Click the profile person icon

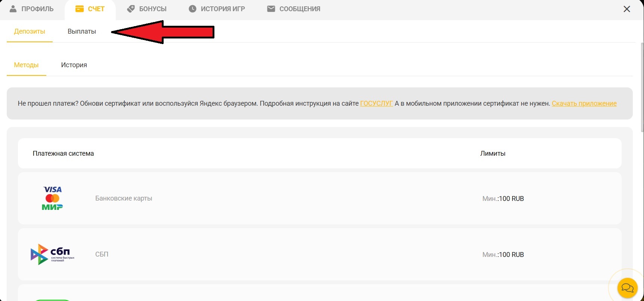13,9
